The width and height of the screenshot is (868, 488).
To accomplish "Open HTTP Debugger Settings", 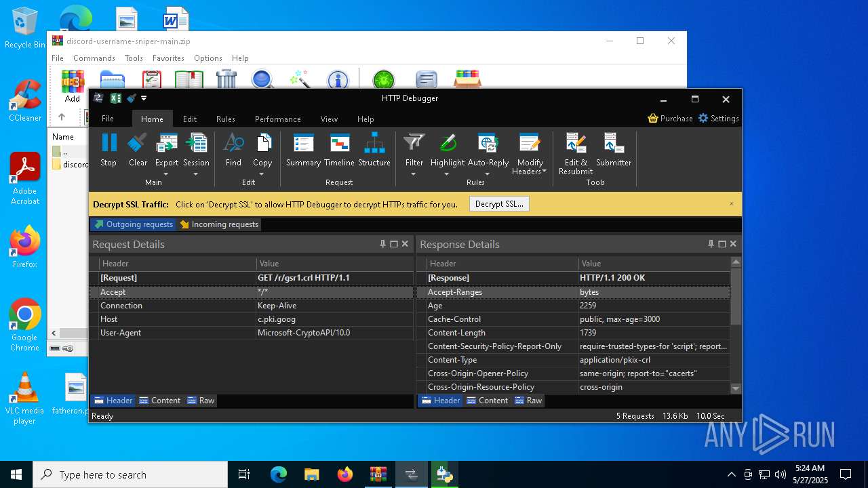I will [x=718, y=118].
